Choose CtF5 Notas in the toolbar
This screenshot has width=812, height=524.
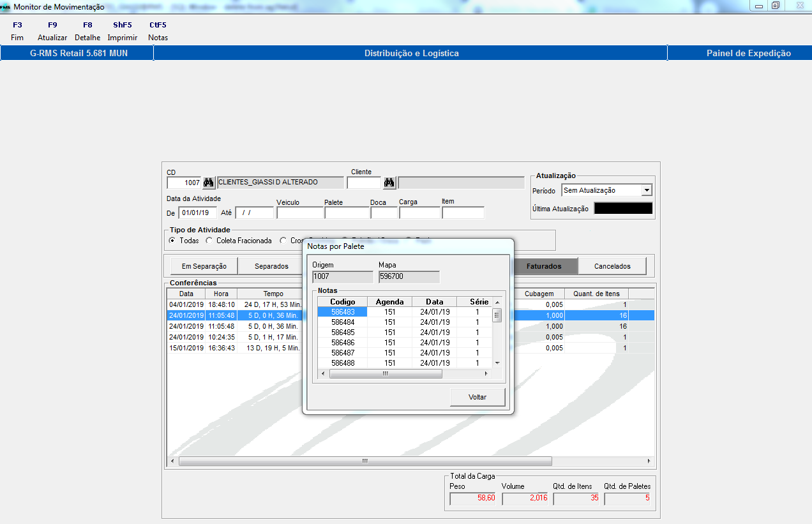(x=158, y=31)
